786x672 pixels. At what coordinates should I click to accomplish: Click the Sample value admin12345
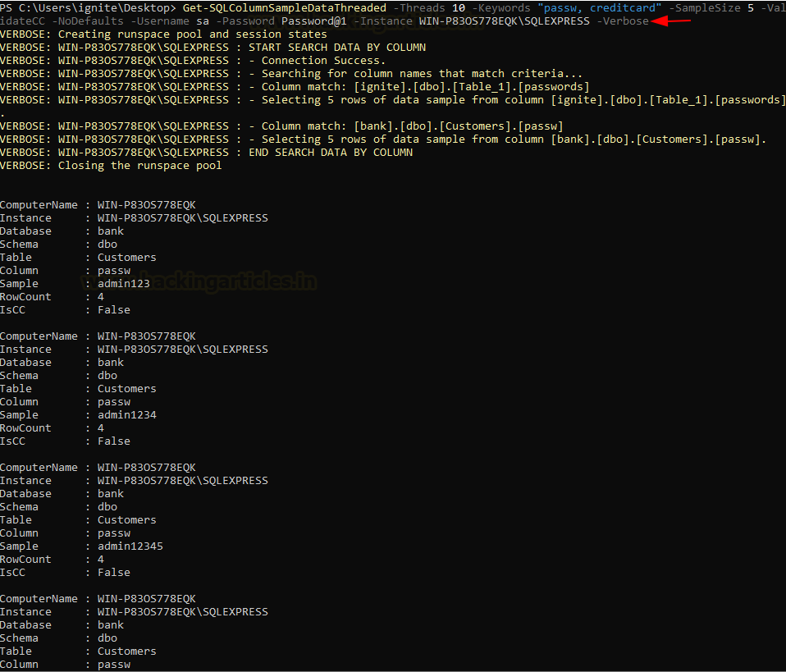tap(130, 546)
